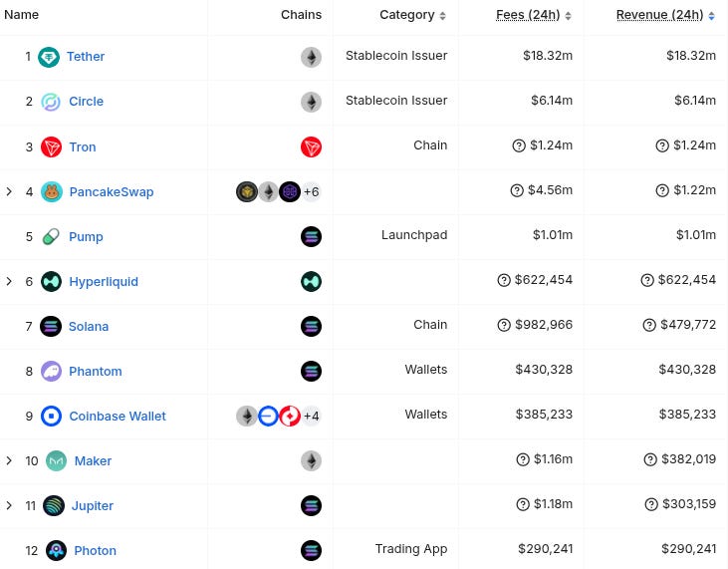This screenshot has height=569, width=728.
Task: Click the Ethereum chain icon in Coinbase Wallet row
Action: 247,417
